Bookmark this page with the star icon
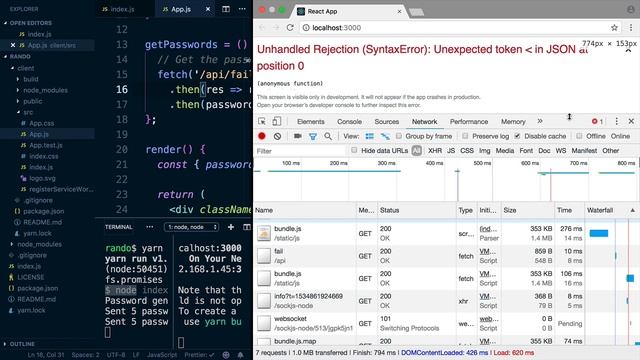 [x=614, y=27]
